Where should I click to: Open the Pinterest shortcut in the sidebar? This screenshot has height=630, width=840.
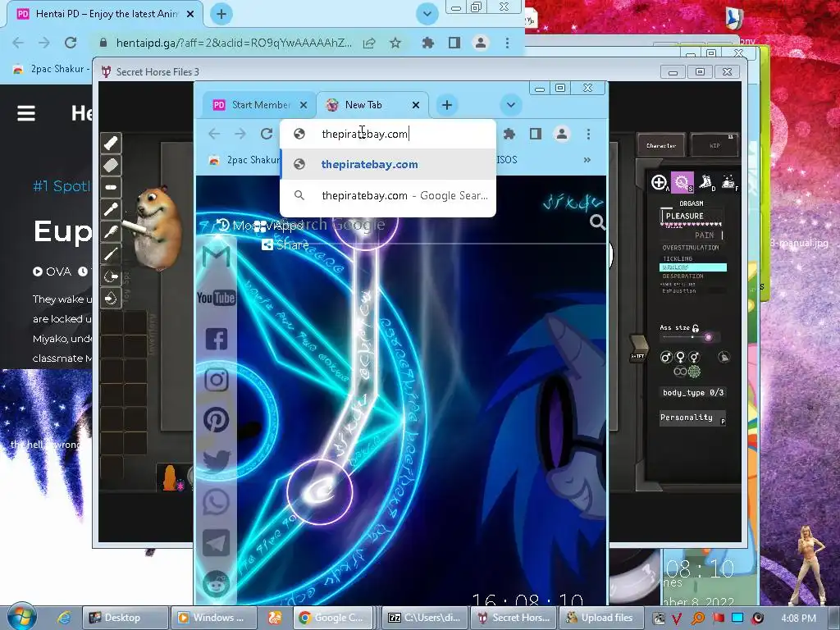(217, 421)
